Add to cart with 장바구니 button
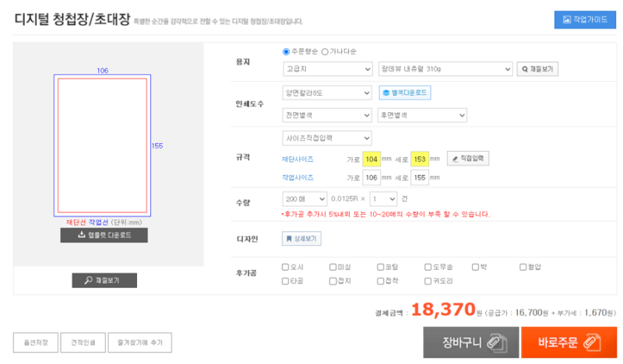 coord(471,342)
